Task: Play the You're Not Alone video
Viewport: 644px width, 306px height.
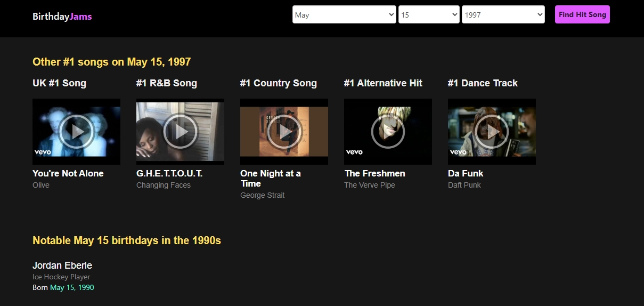Action: (x=76, y=132)
